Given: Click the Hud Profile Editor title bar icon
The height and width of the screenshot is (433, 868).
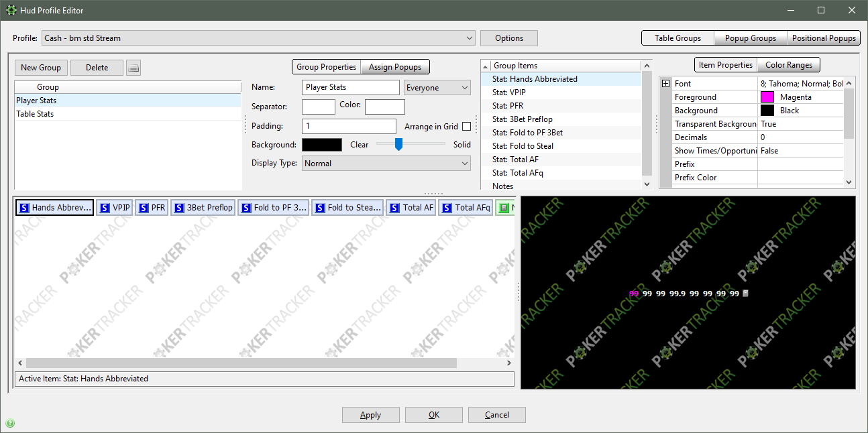Looking at the screenshot, I should pyautogui.click(x=11, y=10).
